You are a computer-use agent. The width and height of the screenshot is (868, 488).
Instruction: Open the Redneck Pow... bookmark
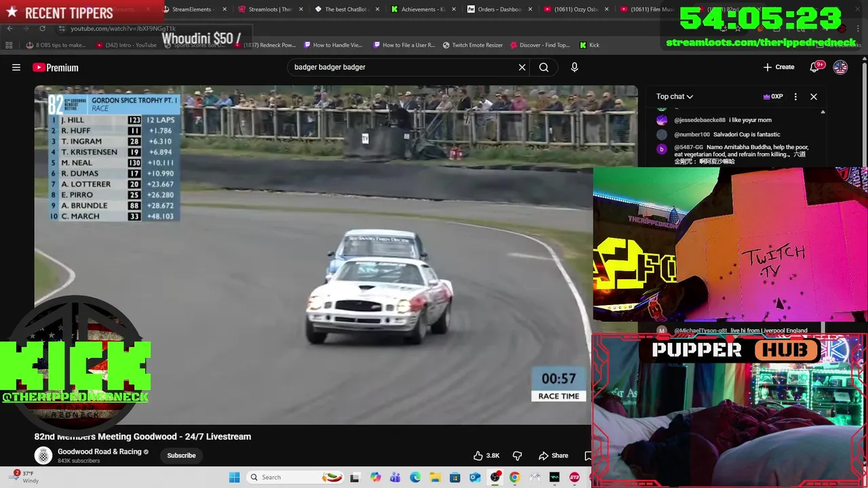[266, 45]
